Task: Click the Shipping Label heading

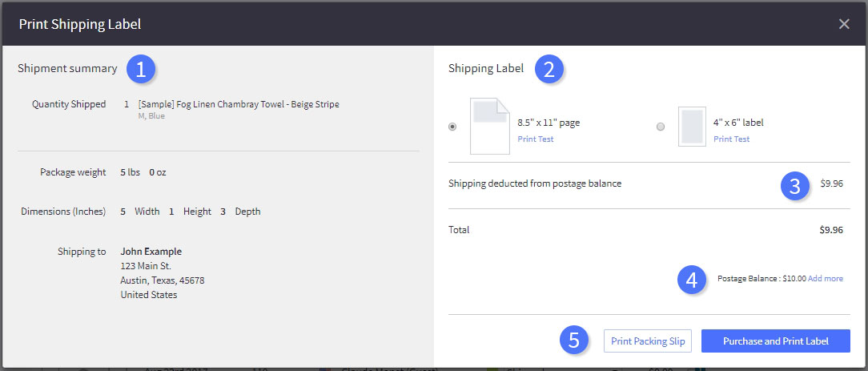Action: click(486, 69)
